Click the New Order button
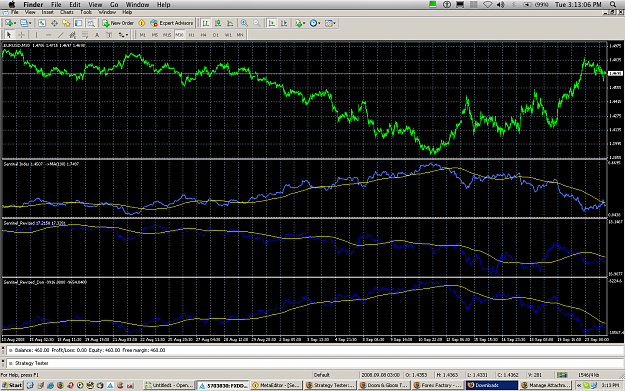Image resolution: width=625 pixels, height=391 pixels. pos(118,23)
